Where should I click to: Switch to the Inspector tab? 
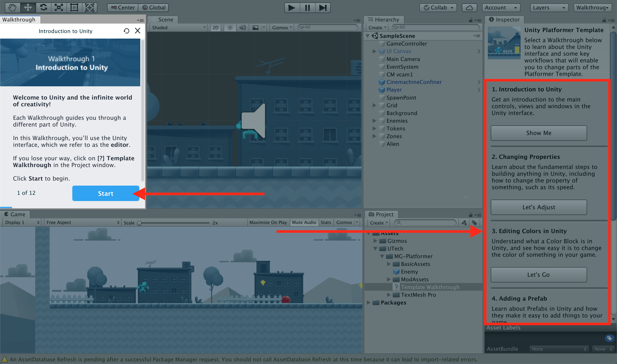point(504,20)
